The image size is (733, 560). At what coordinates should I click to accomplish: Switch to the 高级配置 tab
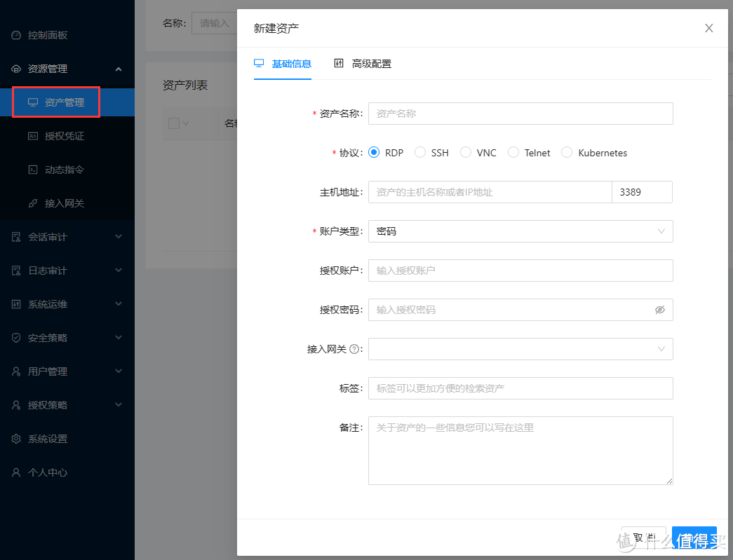point(363,64)
